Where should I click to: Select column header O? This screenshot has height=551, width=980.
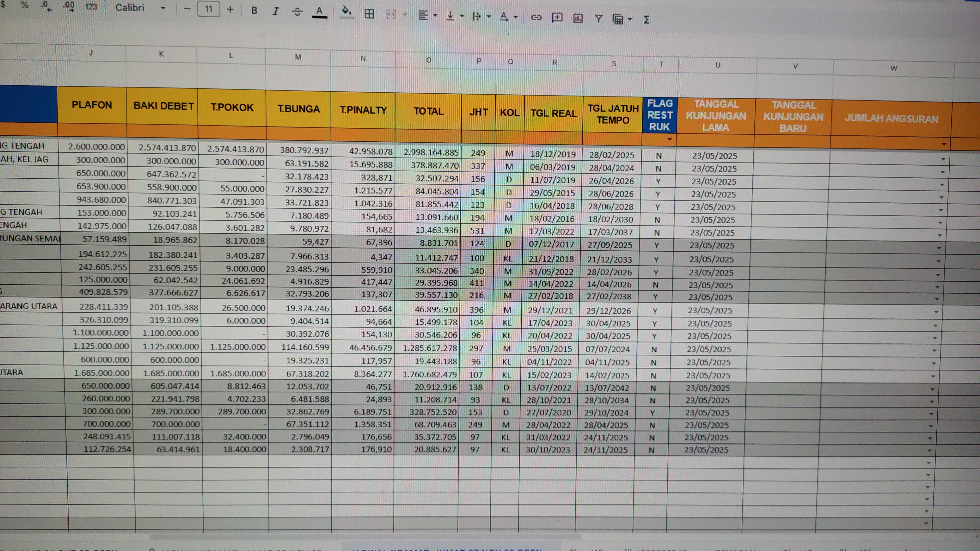click(x=428, y=60)
